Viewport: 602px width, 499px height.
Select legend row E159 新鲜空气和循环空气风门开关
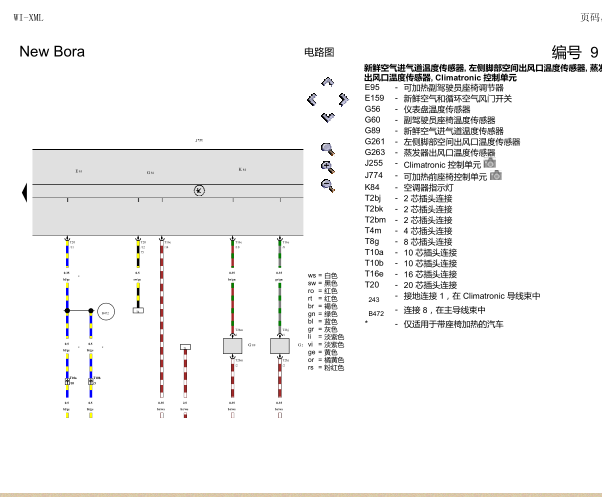click(x=438, y=98)
